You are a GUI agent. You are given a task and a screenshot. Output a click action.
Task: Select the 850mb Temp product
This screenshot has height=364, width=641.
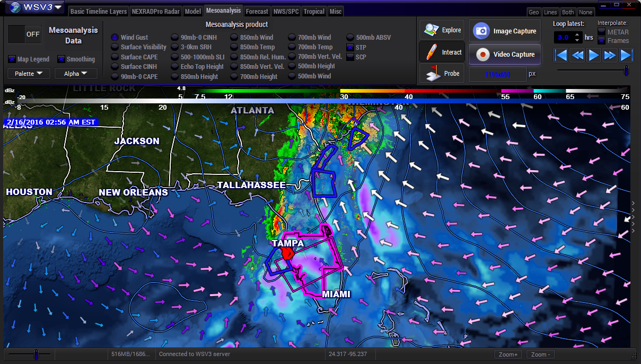[x=234, y=47]
